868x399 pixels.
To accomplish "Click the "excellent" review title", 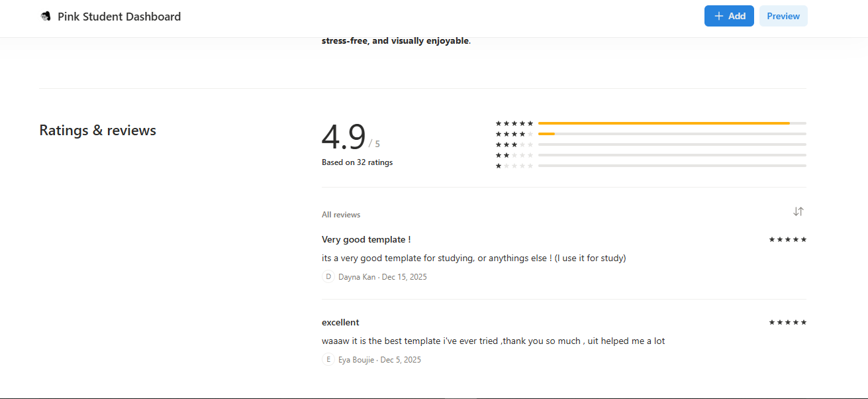I will coord(340,322).
